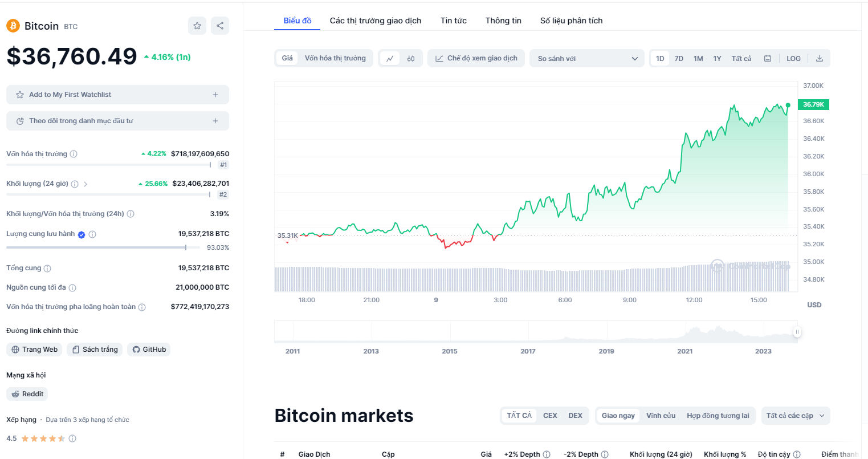Click timeline range slider handle
The width and height of the screenshot is (868, 459).
point(797,332)
